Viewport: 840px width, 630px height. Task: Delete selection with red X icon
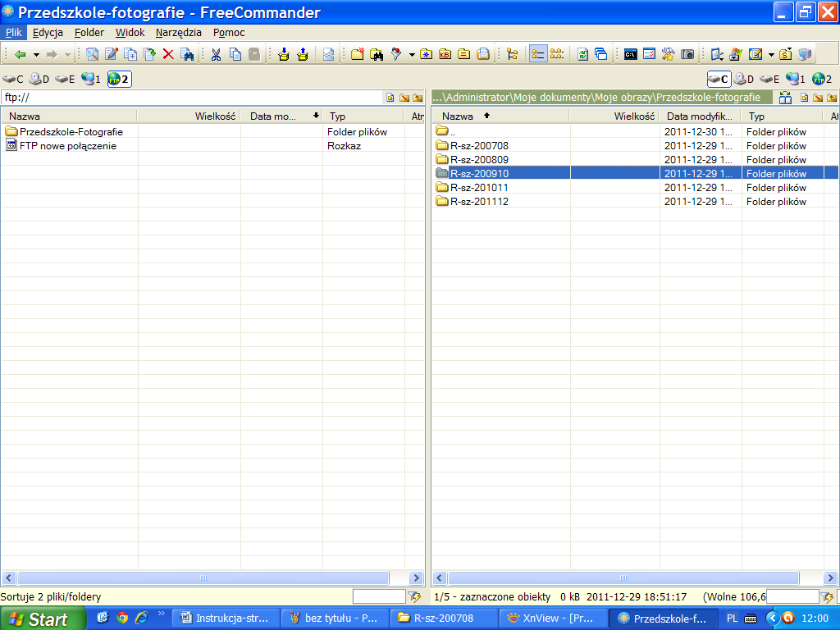click(168, 54)
